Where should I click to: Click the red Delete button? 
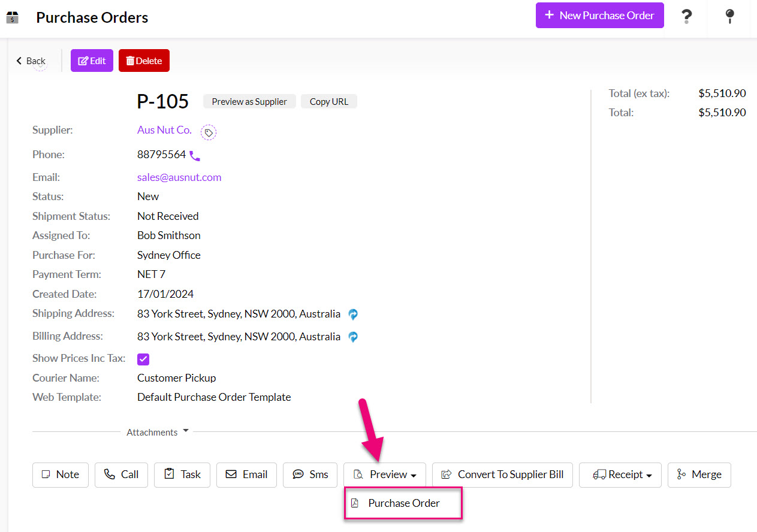pos(144,61)
